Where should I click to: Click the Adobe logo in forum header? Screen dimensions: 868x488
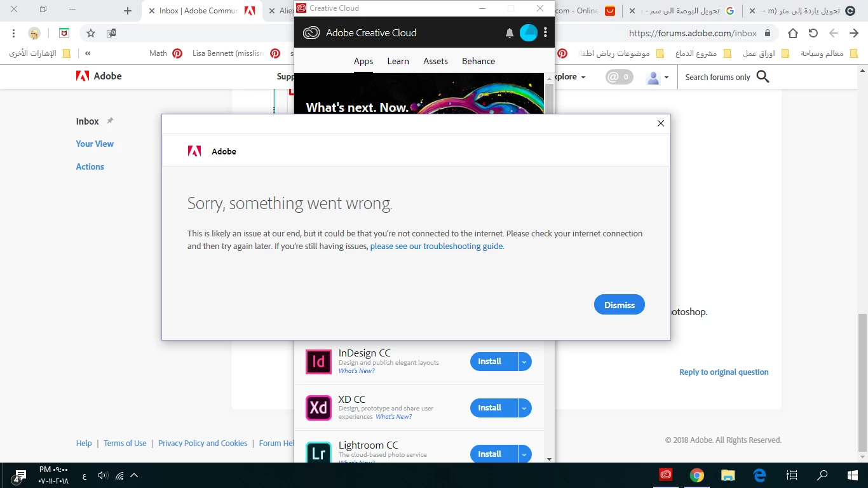tap(98, 76)
